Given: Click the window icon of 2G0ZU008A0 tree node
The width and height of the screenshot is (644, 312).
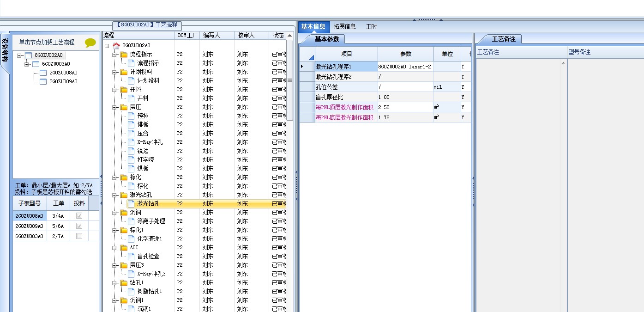Looking at the screenshot, I should tap(43, 73).
